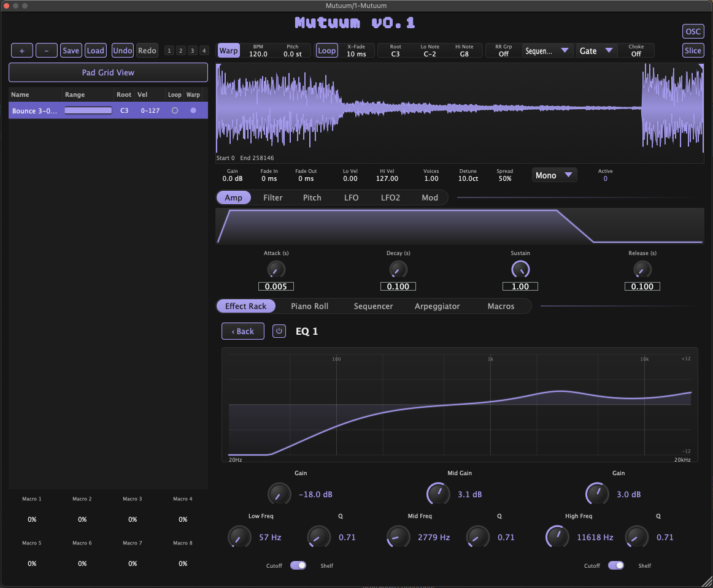This screenshot has width=713, height=588.
Task: Open the Piano Roll tab
Action: pyautogui.click(x=310, y=307)
